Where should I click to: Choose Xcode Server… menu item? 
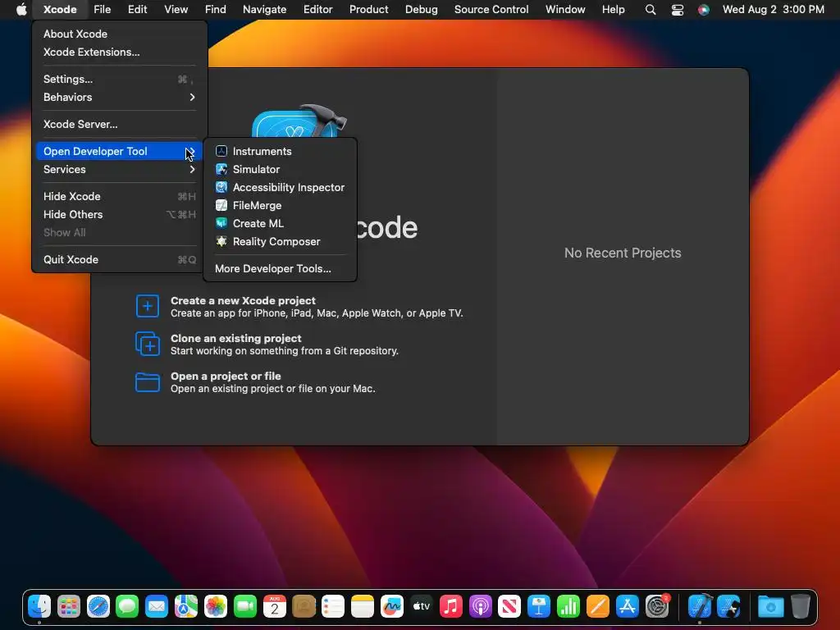(x=119, y=125)
